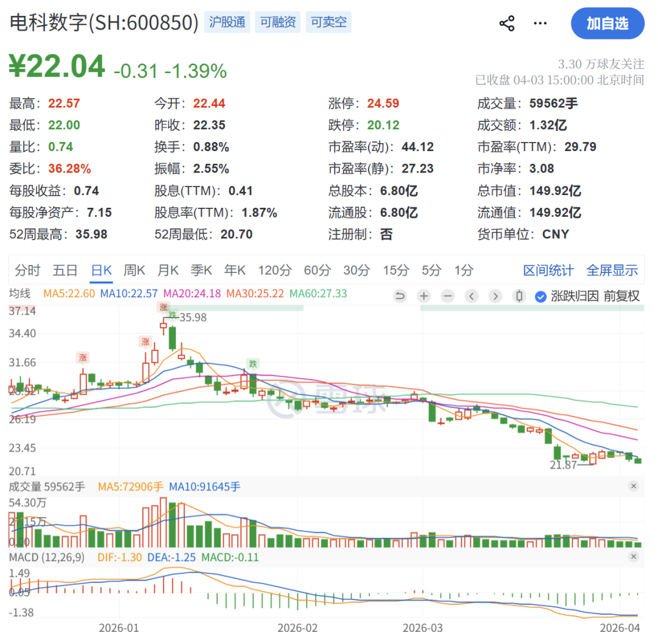Zoom in on the chart with plus icon
658x644 pixels.
423,295
